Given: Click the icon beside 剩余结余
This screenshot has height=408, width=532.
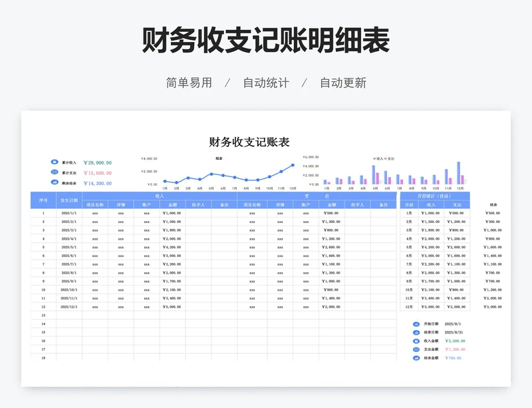Looking at the screenshot, I should (x=55, y=182).
